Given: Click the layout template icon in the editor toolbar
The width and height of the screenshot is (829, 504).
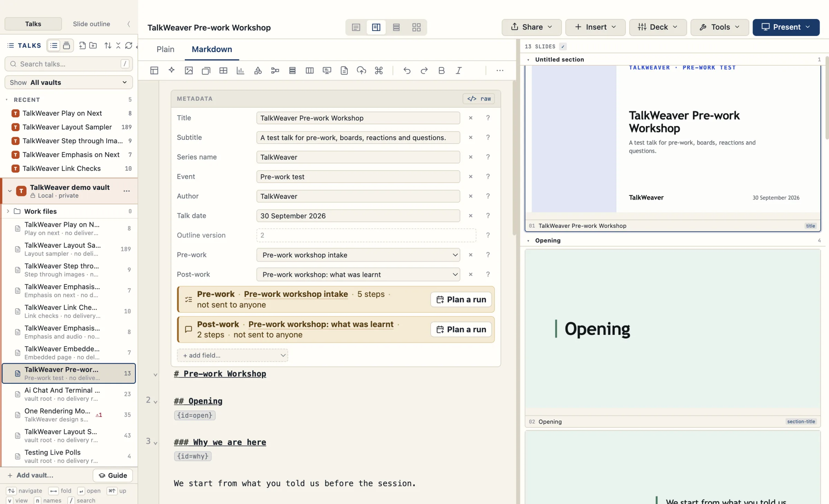Looking at the screenshot, I should [154, 70].
